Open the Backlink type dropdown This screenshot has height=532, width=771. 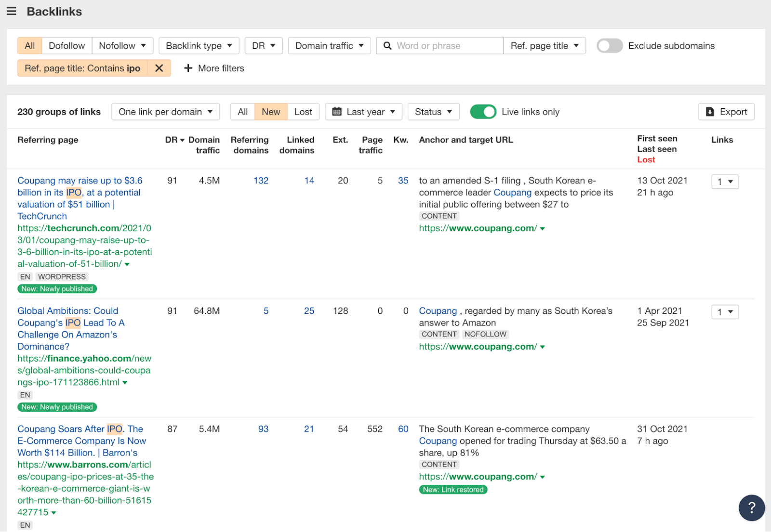coord(199,45)
